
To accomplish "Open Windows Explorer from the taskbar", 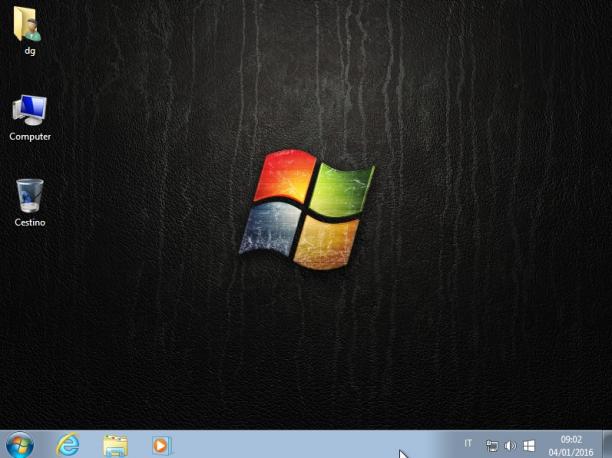I will click(x=116, y=446).
